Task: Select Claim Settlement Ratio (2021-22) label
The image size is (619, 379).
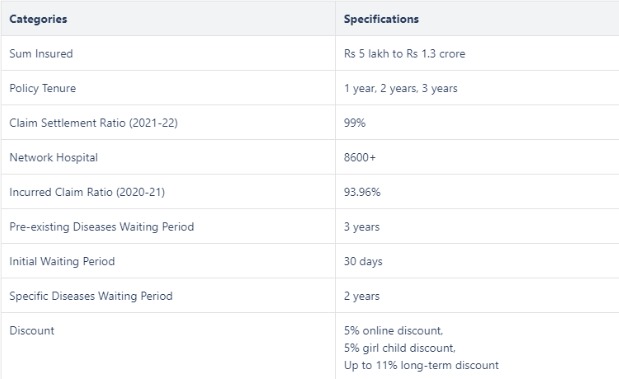Action: tap(94, 123)
